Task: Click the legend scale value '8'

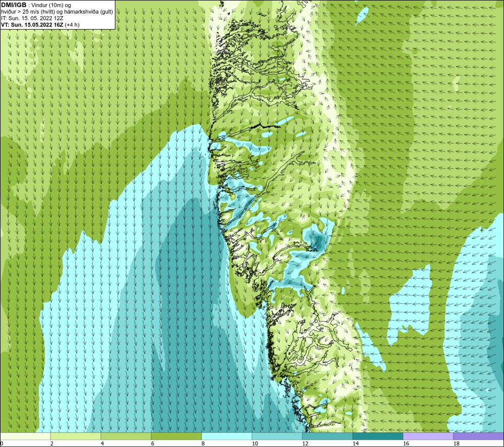Action: [203, 444]
